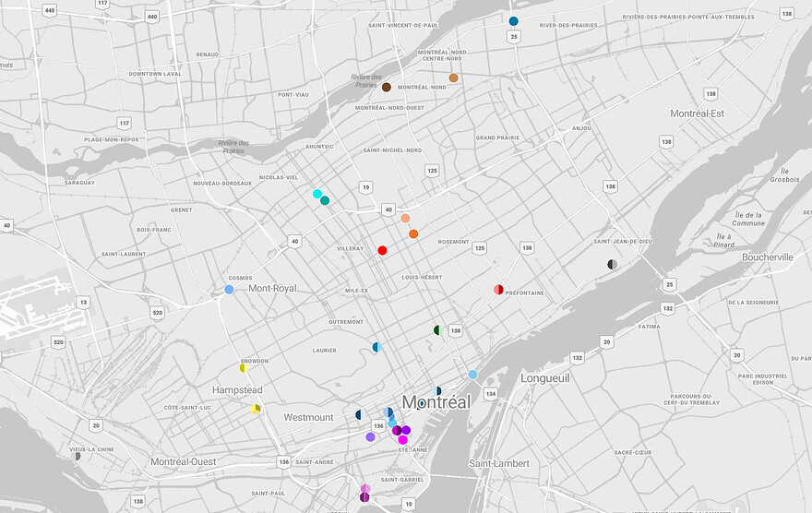Viewport: 812px width, 513px height.
Task: Click the grey marker under Vieux-La Chine
Action: click(78, 456)
